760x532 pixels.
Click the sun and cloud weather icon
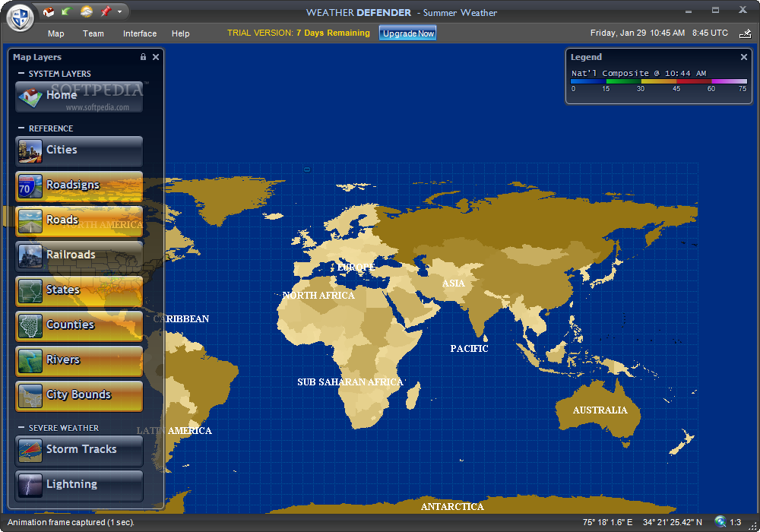87,11
